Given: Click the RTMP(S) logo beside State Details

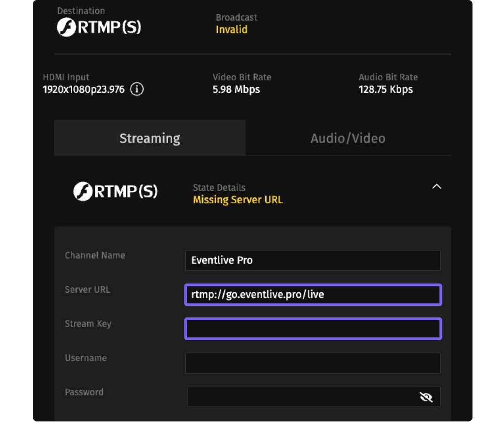Looking at the screenshot, I should click(x=115, y=192).
